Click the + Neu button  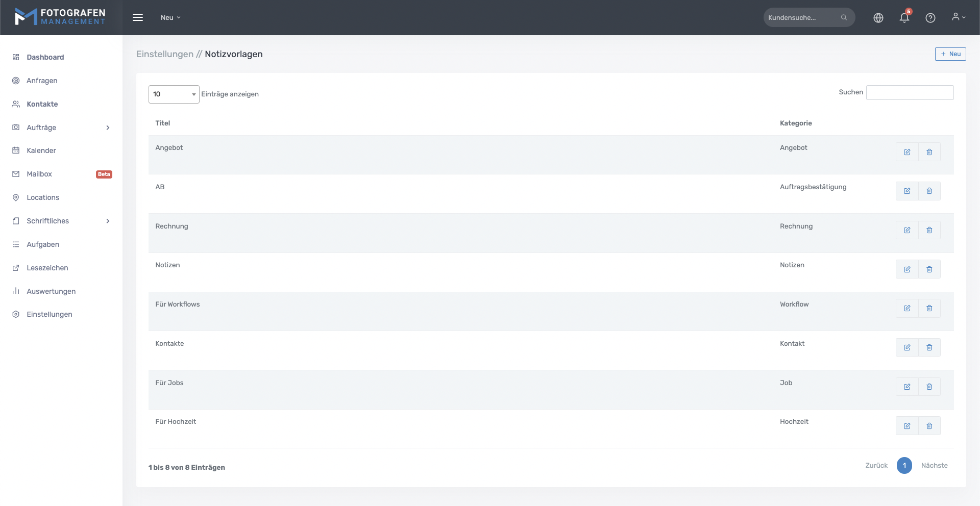click(950, 54)
